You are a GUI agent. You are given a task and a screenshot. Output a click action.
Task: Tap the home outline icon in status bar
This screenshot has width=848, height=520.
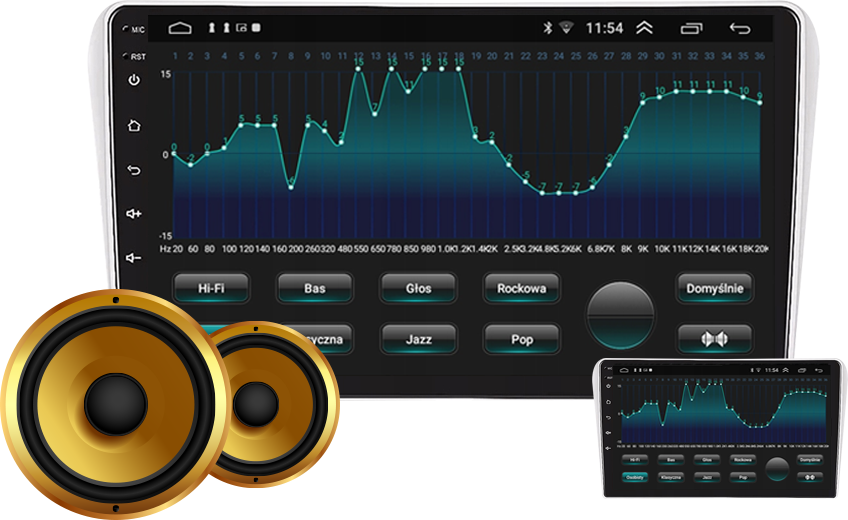pyautogui.click(x=180, y=28)
